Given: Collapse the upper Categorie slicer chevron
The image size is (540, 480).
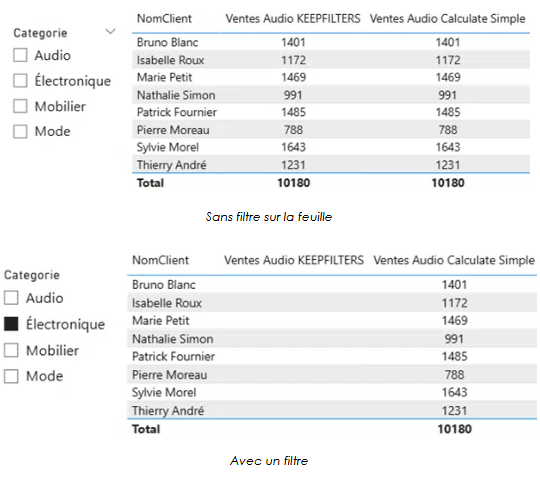Looking at the screenshot, I should pyautogui.click(x=110, y=32).
